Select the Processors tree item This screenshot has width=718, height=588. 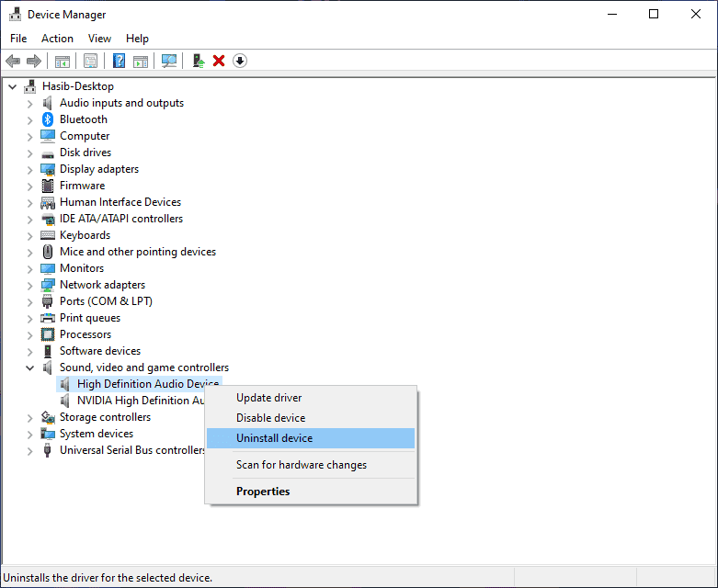point(85,334)
